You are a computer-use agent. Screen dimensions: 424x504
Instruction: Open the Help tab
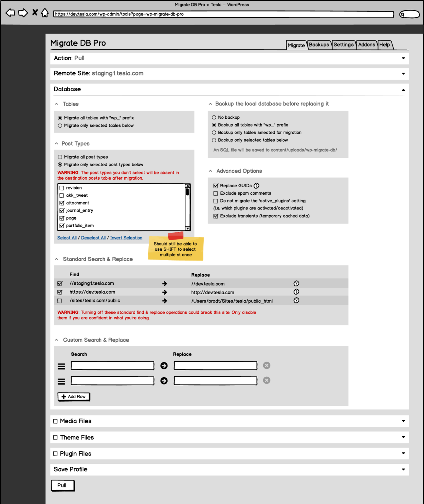pos(385,45)
